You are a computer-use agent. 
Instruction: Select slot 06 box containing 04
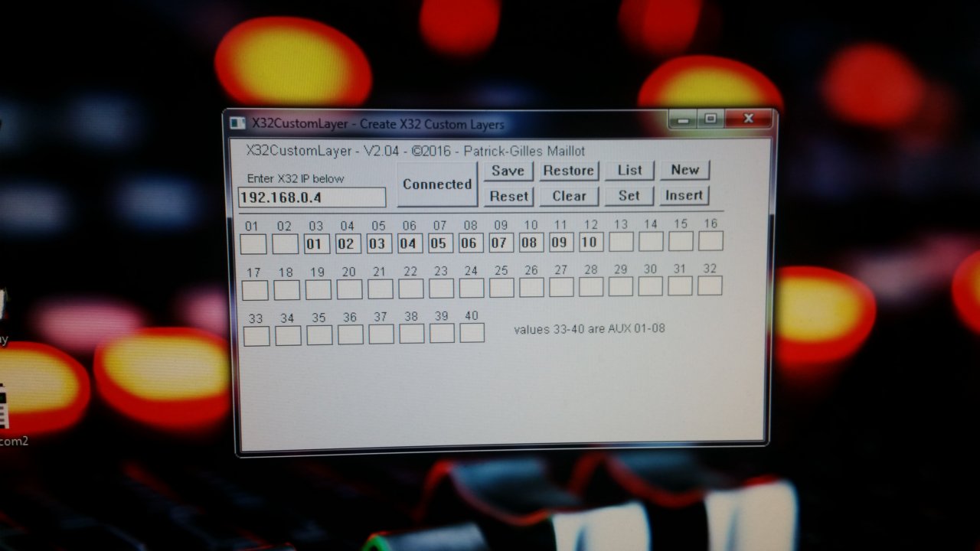click(x=410, y=243)
